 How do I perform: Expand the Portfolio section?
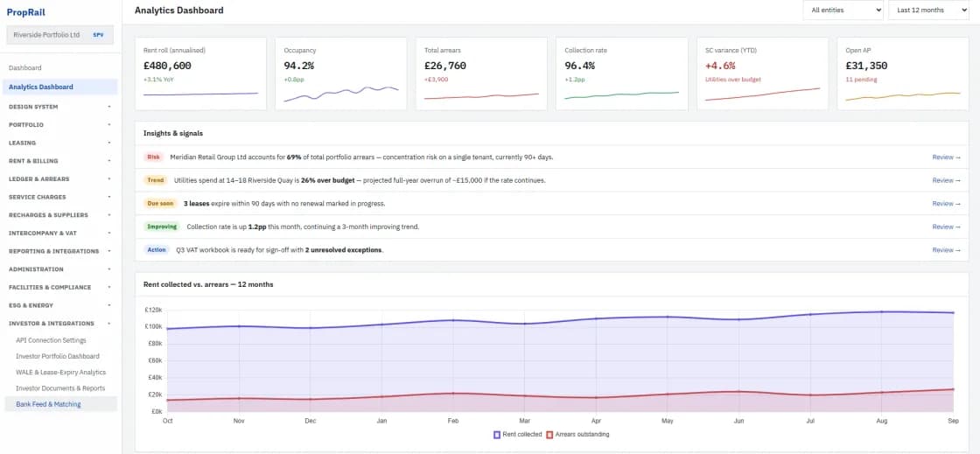click(60, 125)
